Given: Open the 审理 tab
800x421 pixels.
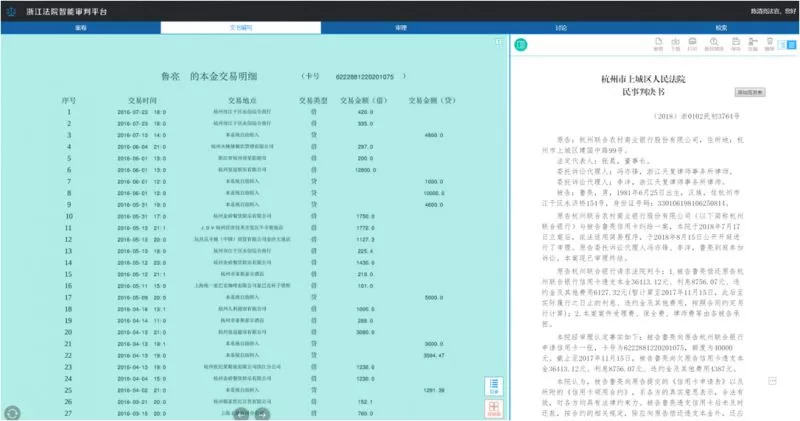Looking at the screenshot, I should click(x=401, y=28).
